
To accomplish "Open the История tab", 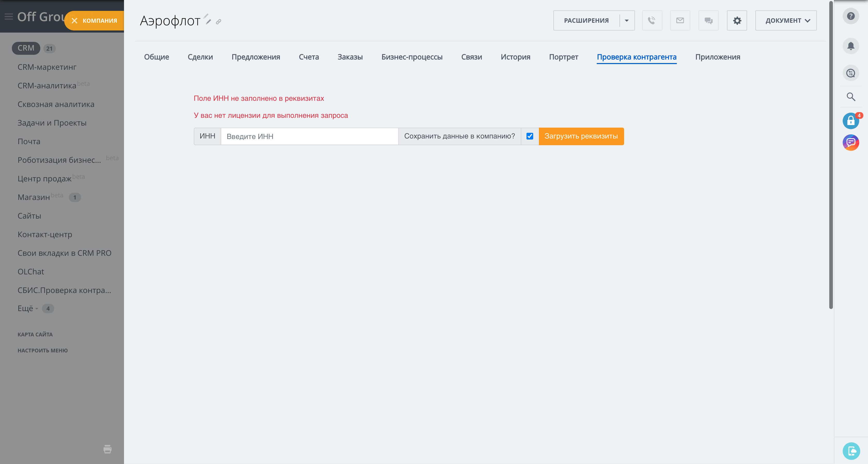I will tap(515, 57).
